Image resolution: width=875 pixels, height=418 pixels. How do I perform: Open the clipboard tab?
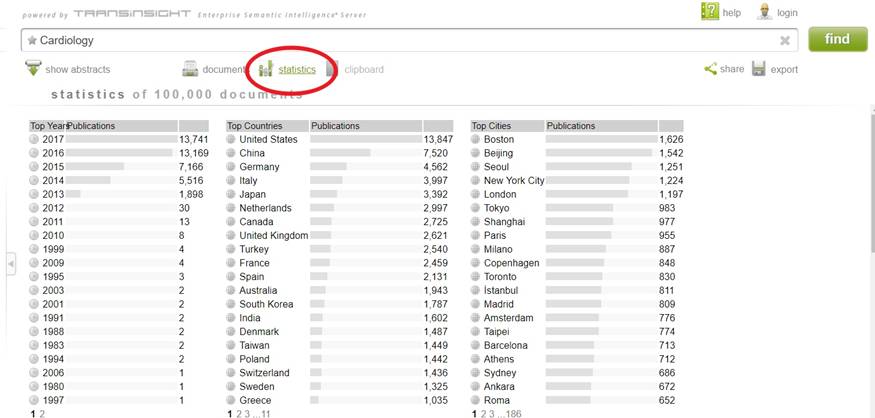pos(364,70)
